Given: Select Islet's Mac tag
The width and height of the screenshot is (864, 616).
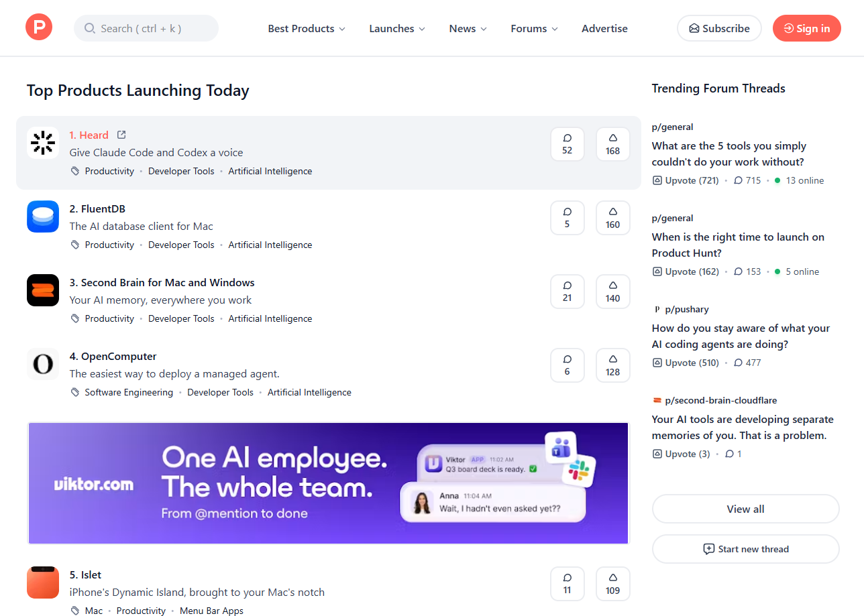Looking at the screenshot, I should 94,611.
